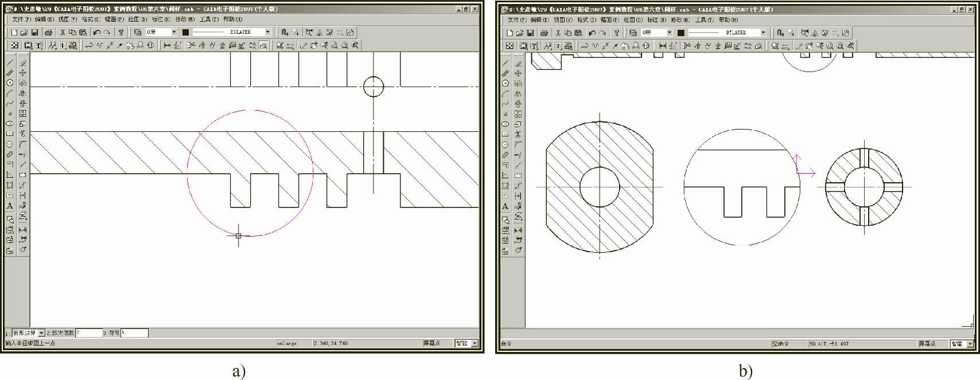This screenshot has width=980, height=380.
Task: Select spline tool in right window palette
Action: 505,104
